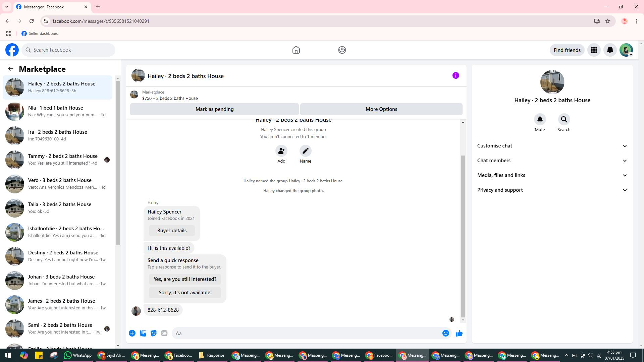
Task: Click the Add people icon
Action: tap(281, 151)
